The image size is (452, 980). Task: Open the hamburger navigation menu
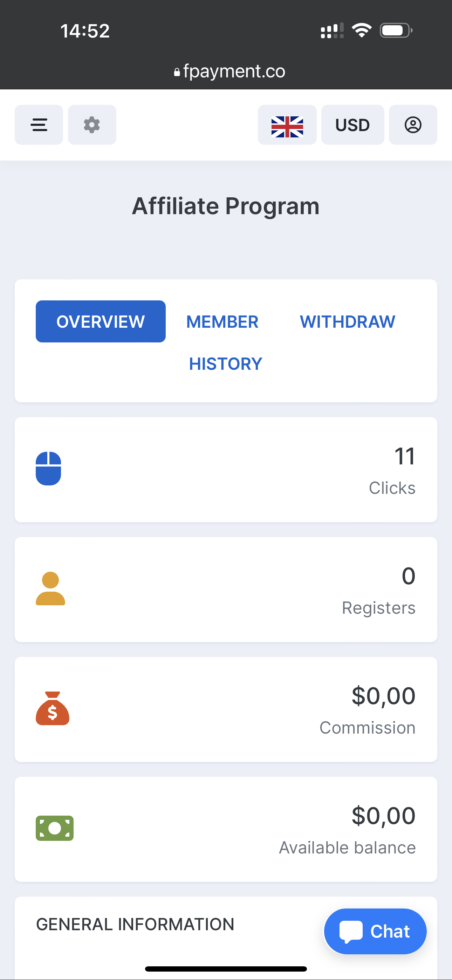(39, 125)
